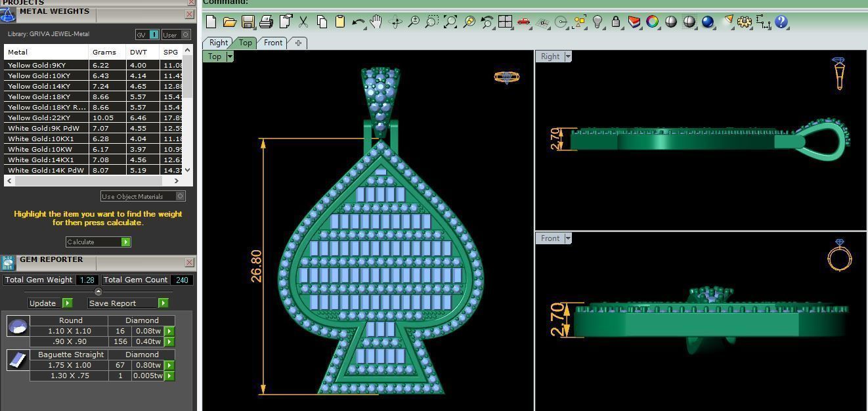This screenshot has width=868, height=411.
Task: Select the Yellow Gold:14KY row
Action: pyautogui.click(x=93, y=86)
